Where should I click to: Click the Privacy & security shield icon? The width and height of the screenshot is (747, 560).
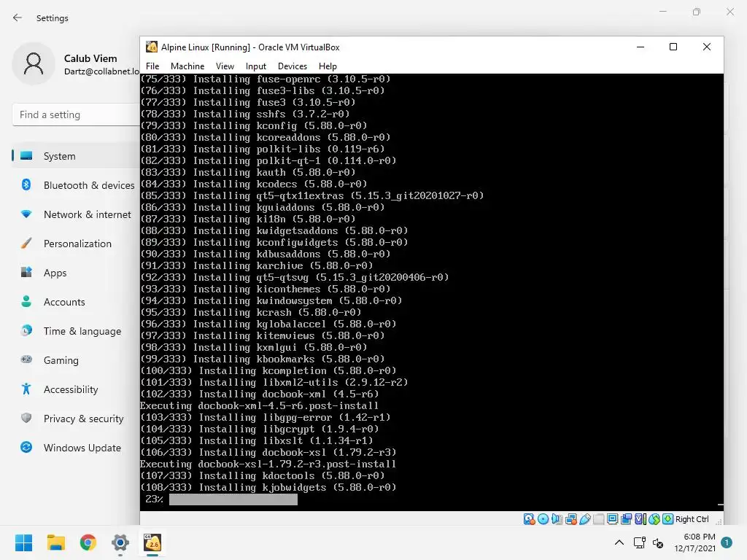point(26,418)
